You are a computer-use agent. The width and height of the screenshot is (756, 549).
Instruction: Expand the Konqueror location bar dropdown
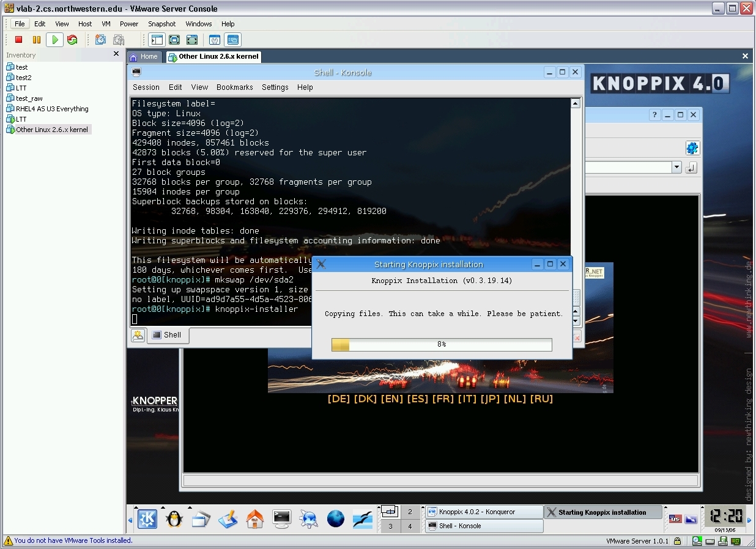coord(676,168)
